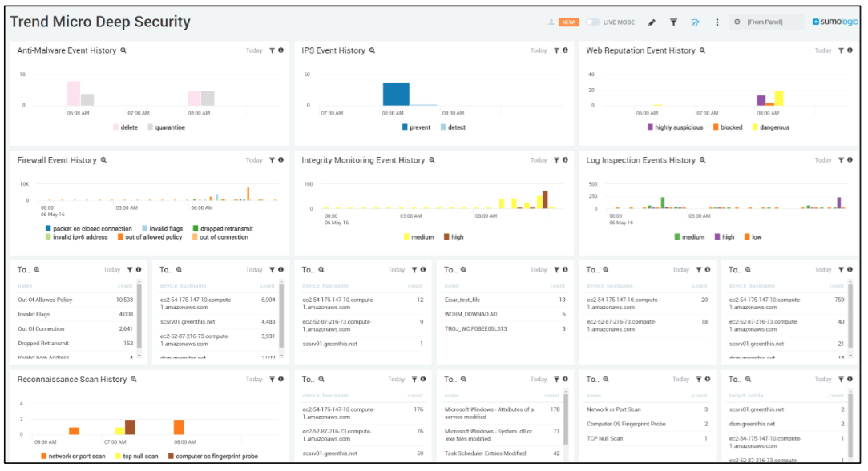The image size is (868, 471).
Task: Select the Invalid Flags row
Action: pyautogui.click(x=75, y=314)
